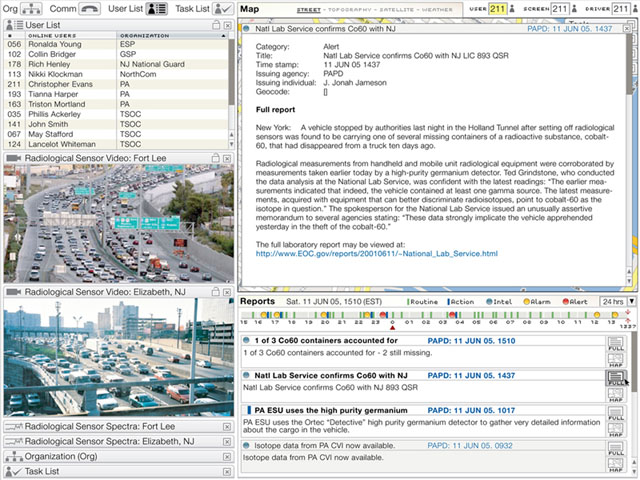Image resolution: width=640 pixels, height=480 pixels.
Task: Click the User 211 field
Action: (x=497, y=9)
